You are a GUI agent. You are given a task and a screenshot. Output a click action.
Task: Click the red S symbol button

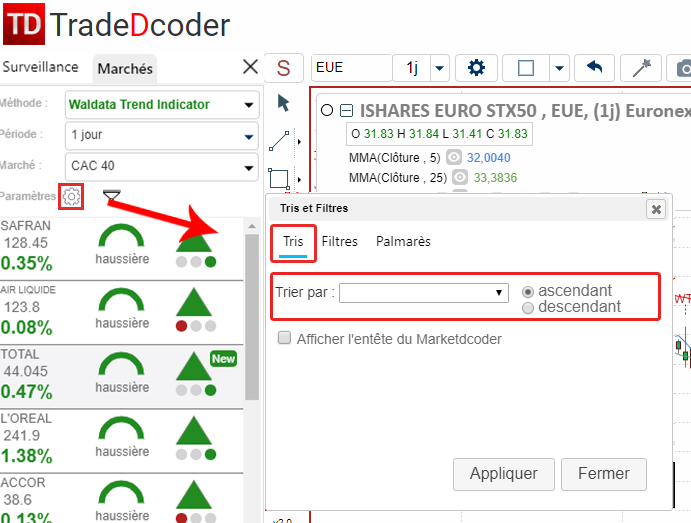pos(283,68)
